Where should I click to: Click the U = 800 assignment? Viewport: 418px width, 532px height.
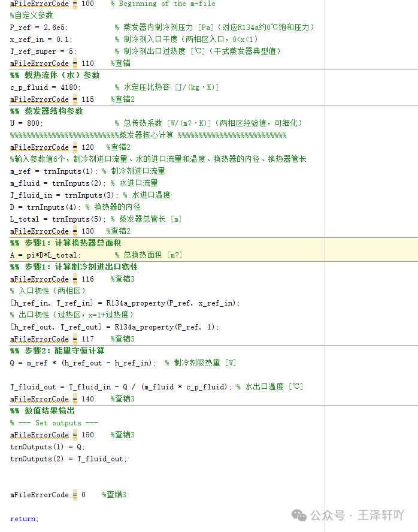[26, 123]
